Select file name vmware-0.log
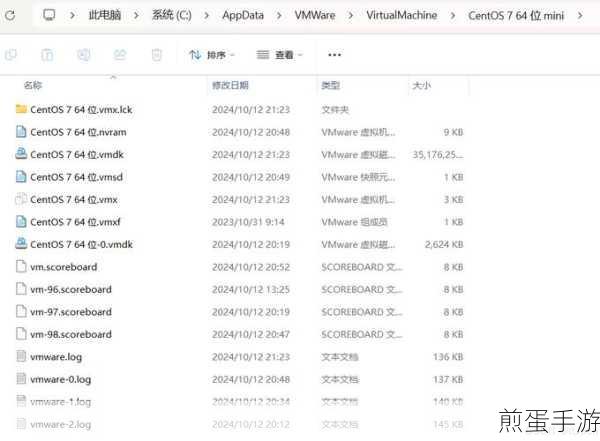Viewport: 600px width, 441px height. pos(60,379)
